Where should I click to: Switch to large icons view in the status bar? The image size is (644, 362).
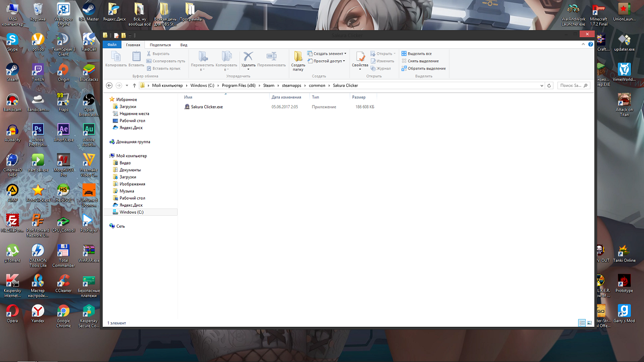[589, 323]
